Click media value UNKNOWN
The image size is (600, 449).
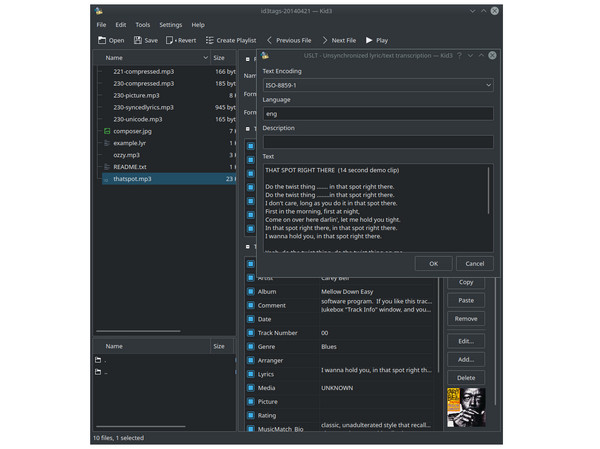click(337, 388)
